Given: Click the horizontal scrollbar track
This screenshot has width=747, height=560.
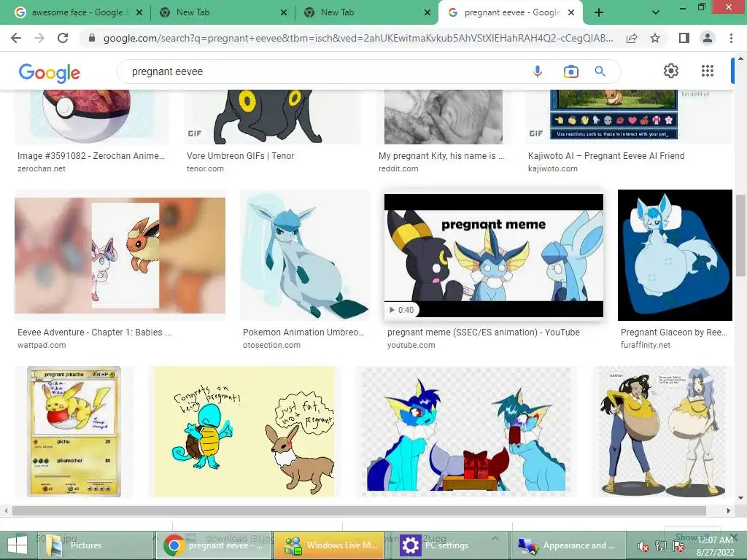Looking at the screenshot, I should pos(359,511).
